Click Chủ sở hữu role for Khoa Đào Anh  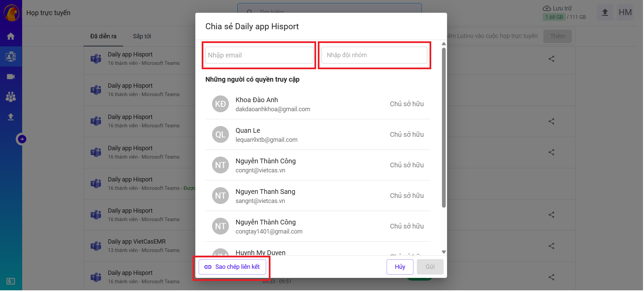407,104
